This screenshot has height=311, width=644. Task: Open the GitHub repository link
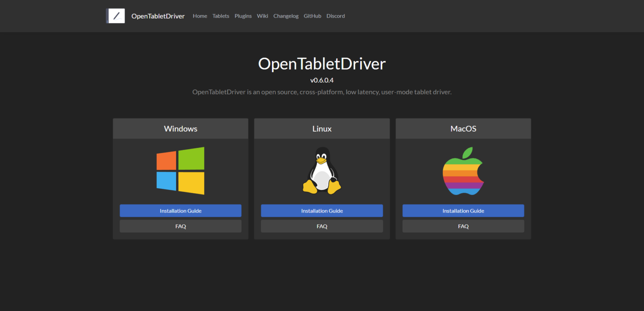pyautogui.click(x=312, y=16)
